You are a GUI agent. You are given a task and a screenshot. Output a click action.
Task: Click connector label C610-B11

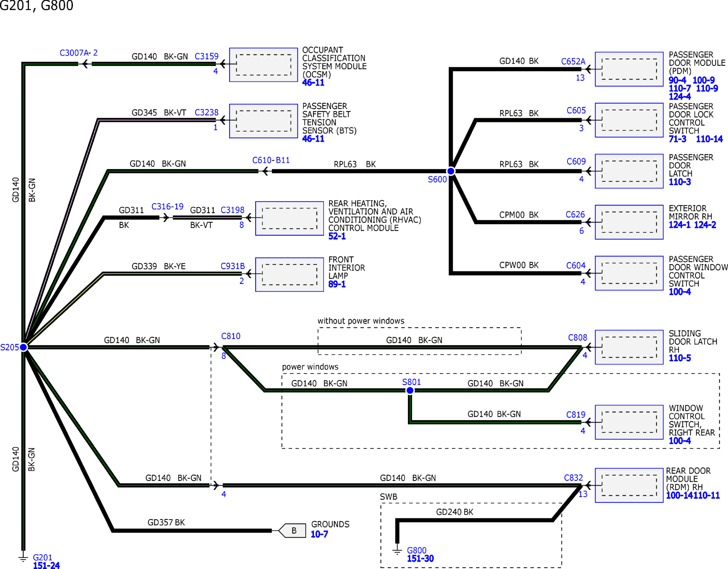point(271,160)
